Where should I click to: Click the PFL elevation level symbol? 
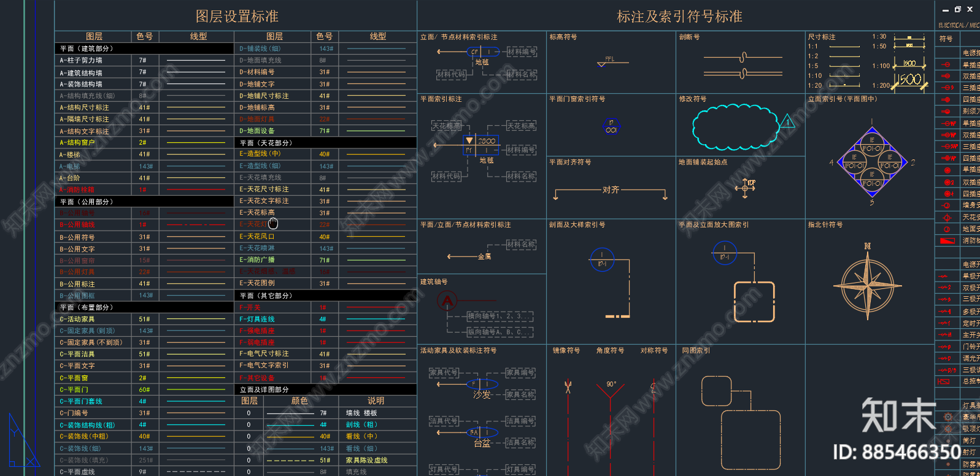coord(612,62)
